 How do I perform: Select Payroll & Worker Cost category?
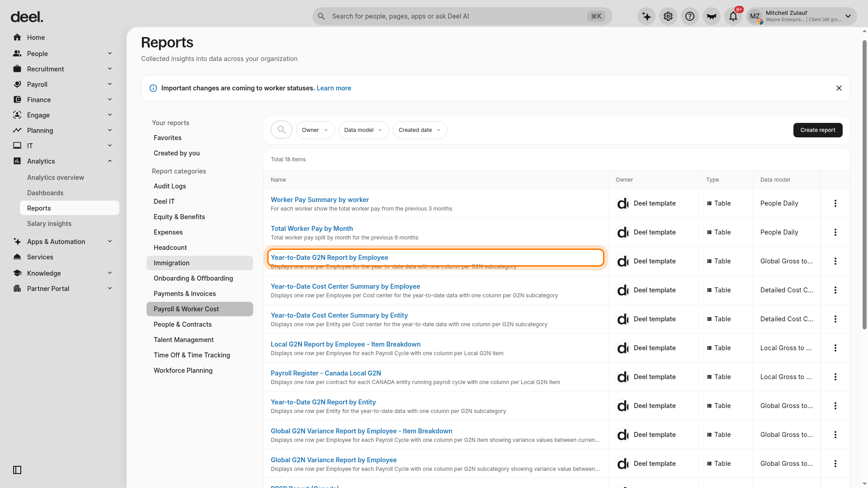[200, 309]
